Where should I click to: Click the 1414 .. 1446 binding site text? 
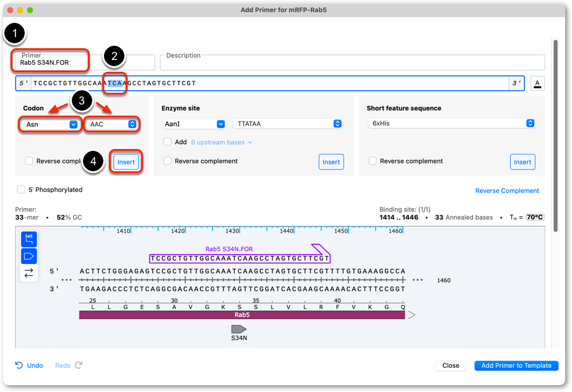point(399,217)
